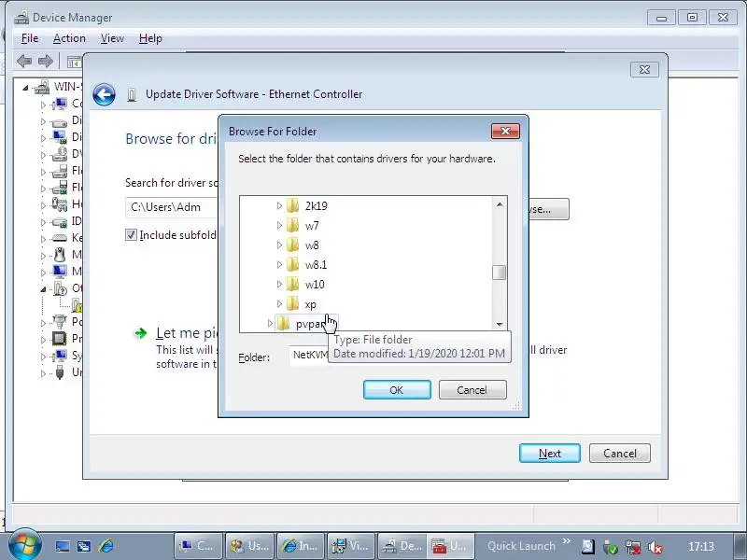Screen dimensions: 747x560
Task: Click OK in Browse For Folder dialog
Action: [397, 390]
